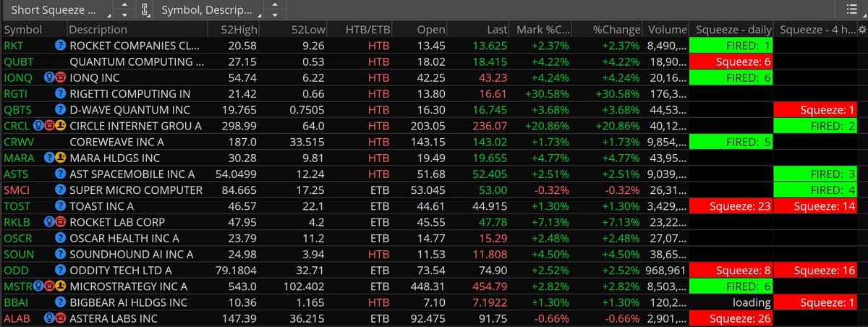Click the info icon in TOST row
Viewport: 868px width, 327px height.
60,205
